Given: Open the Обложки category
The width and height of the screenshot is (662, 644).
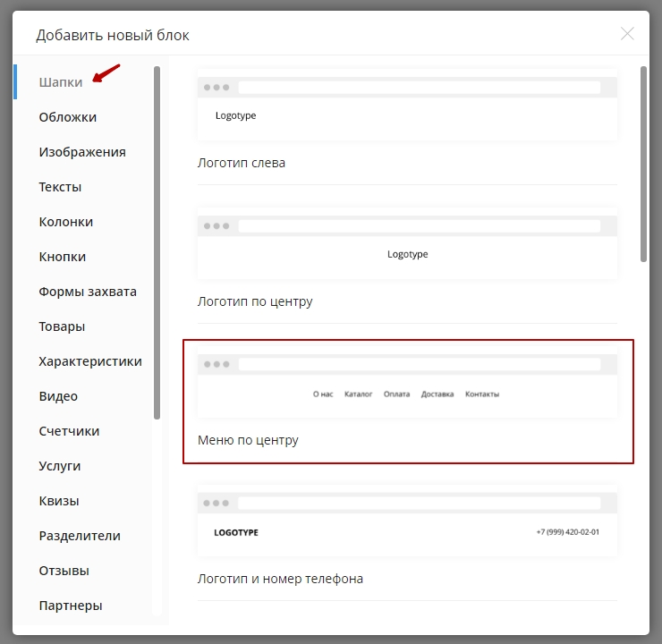Looking at the screenshot, I should [x=67, y=117].
